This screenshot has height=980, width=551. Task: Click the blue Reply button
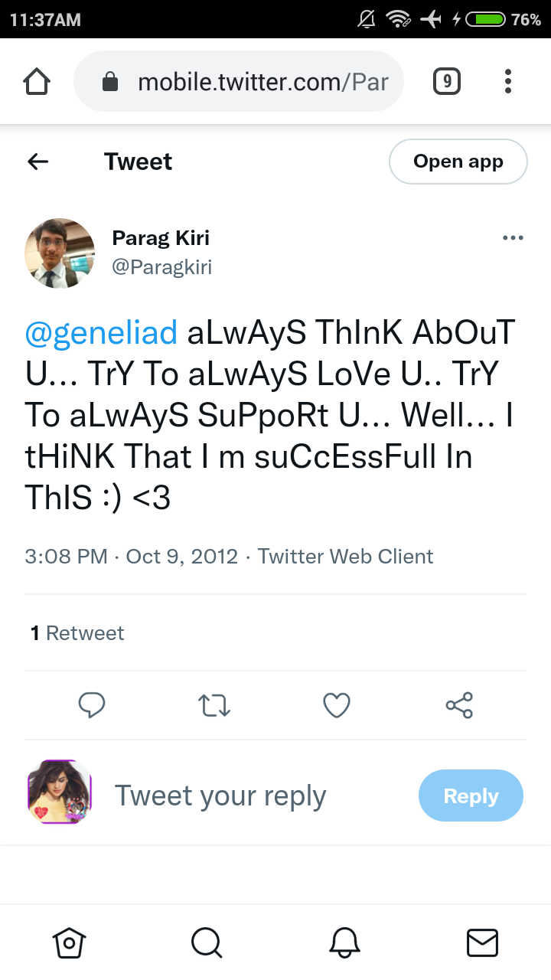tap(471, 795)
